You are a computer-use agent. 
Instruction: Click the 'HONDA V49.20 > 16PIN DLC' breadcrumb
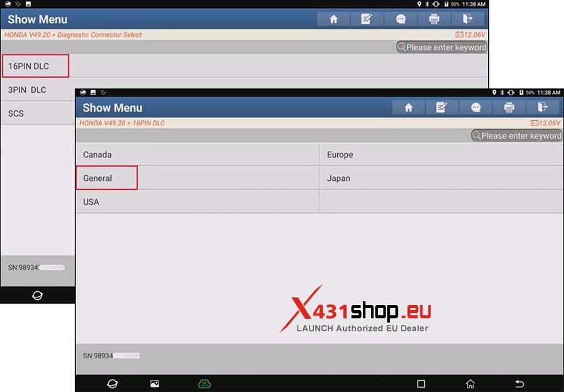click(x=122, y=123)
